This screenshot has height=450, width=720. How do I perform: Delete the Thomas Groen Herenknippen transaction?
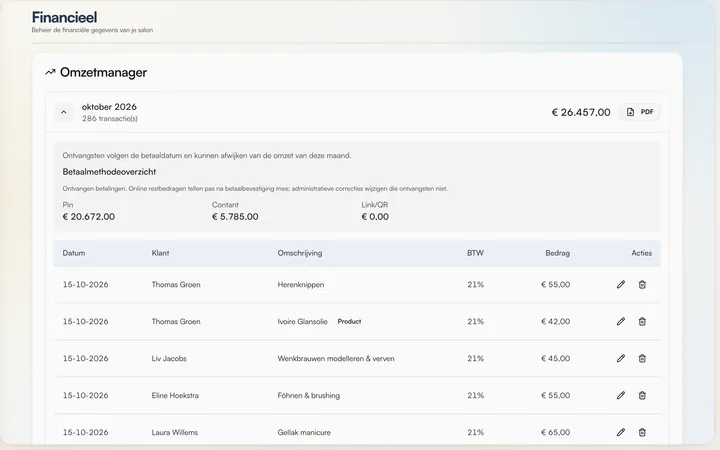tap(642, 285)
